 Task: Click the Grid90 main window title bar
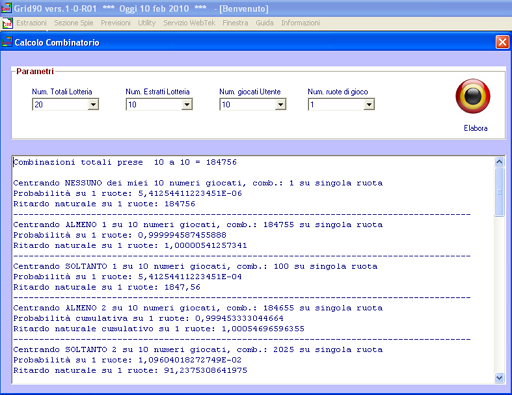[x=256, y=8]
